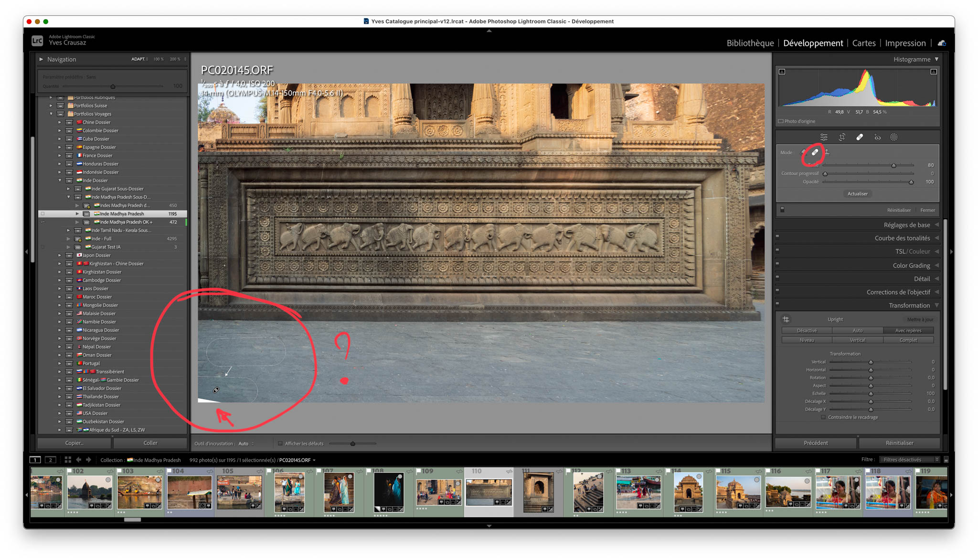Image resolution: width=978 pixels, height=560 pixels.
Task: Select the Healing tool in the toolbar
Action: pyautogui.click(x=860, y=137)
